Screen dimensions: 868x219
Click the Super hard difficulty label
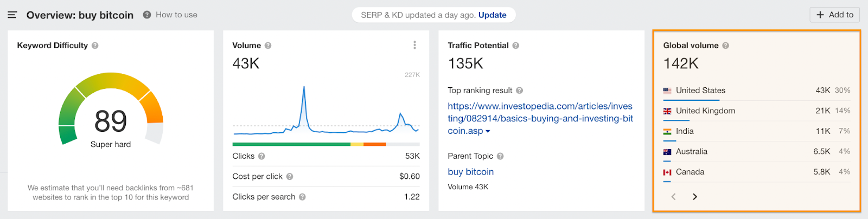(x=111, y=144)
